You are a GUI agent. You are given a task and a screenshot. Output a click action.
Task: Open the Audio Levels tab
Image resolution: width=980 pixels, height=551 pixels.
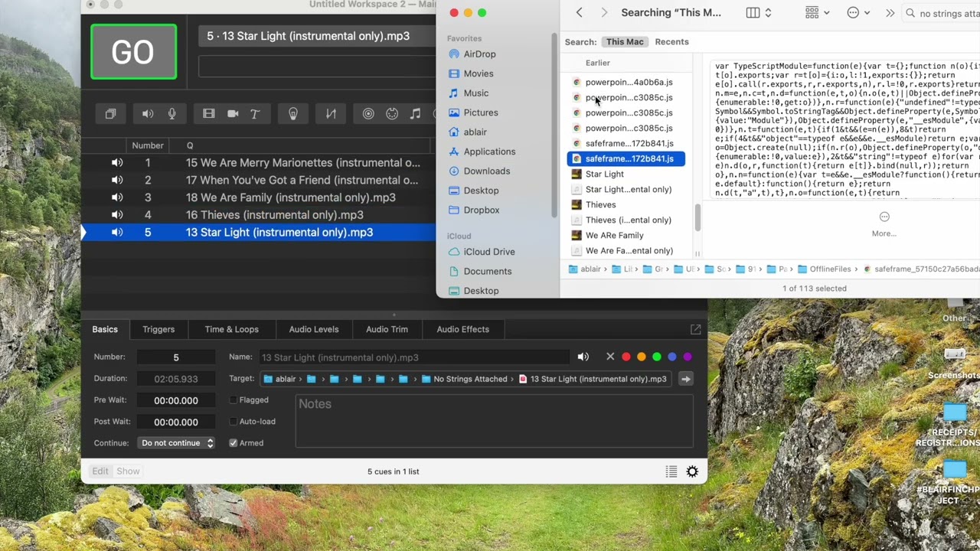point(313,329)
